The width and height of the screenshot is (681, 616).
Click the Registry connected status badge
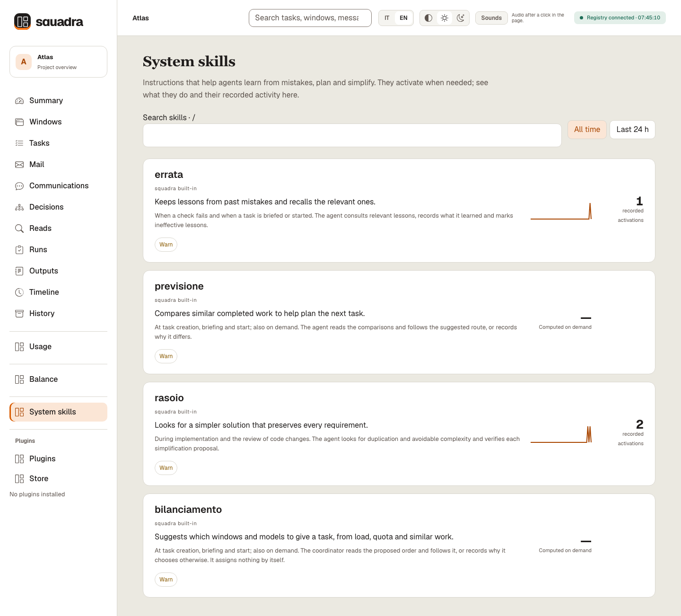pyautogui.click(x=620, y=18)
